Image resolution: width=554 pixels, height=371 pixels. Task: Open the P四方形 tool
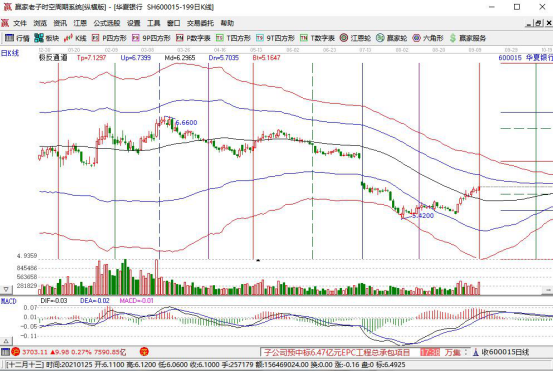coord(109,38)
